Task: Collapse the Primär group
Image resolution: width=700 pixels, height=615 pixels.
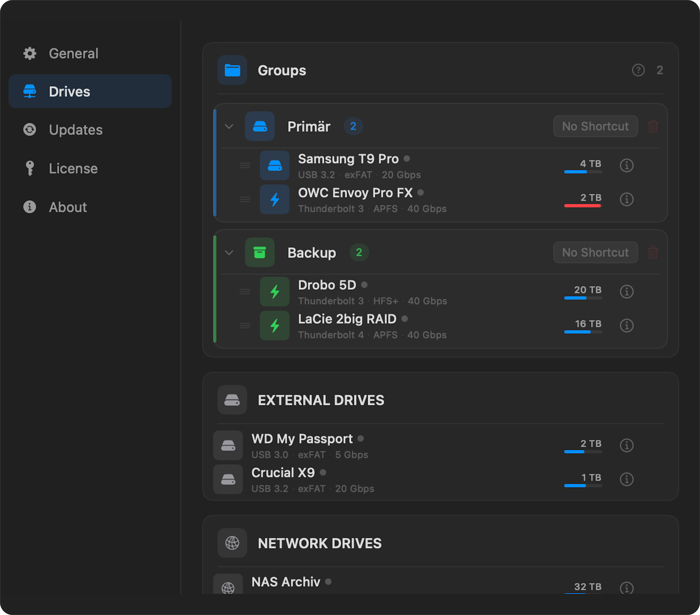Action: tap(229, 126)
